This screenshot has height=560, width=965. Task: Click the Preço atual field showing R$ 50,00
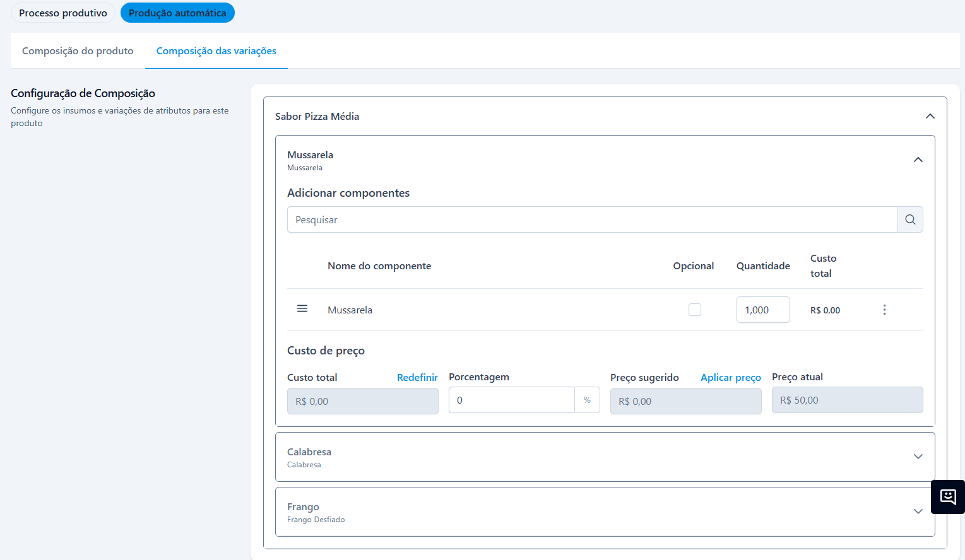coord(847,400)
